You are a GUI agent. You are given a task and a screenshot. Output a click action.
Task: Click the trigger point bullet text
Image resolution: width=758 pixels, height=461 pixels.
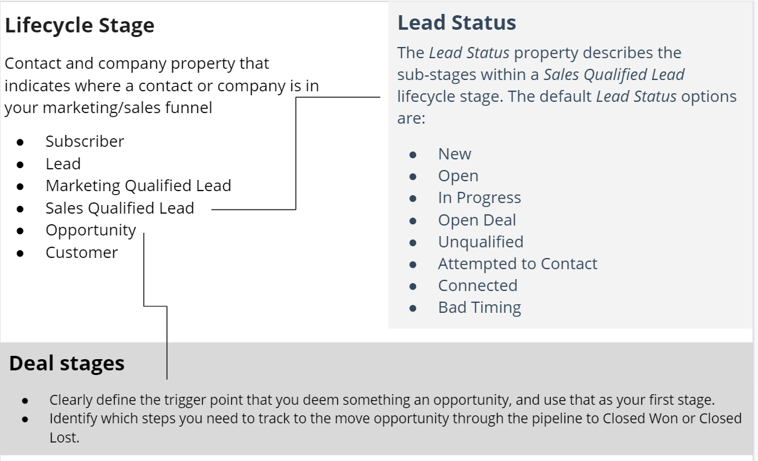tap(382, 400)
